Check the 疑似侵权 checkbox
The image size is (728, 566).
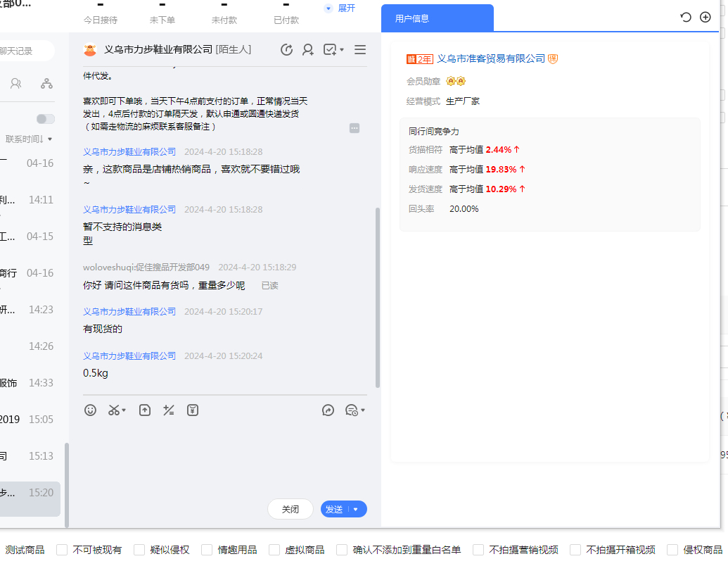tap(139, 550)
